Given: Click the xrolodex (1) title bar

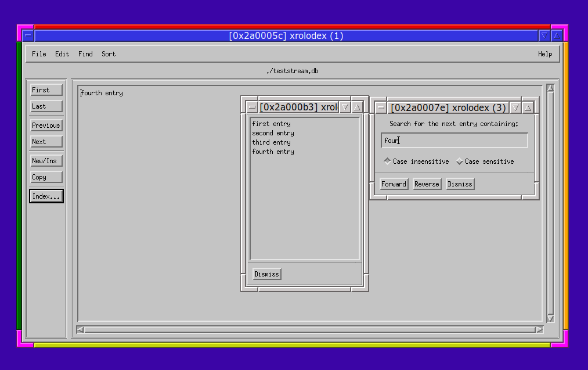Looking at the screenshot, I should click(286, 35).
